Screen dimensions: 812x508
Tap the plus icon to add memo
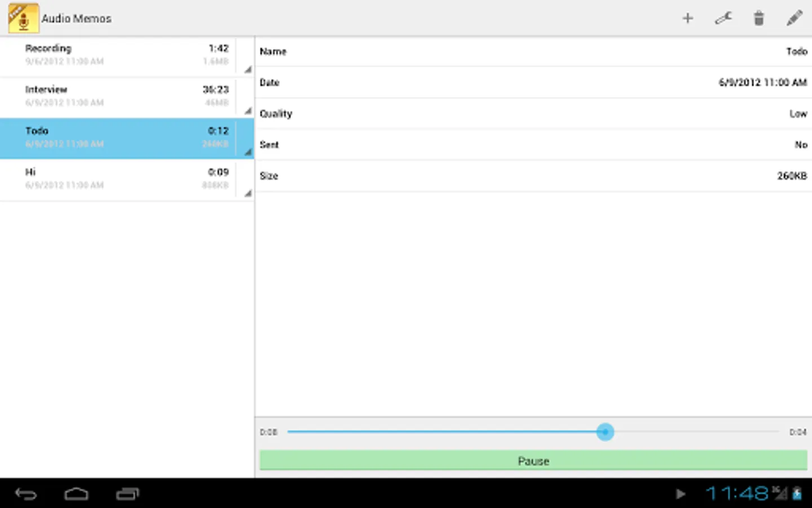[687, 19]
